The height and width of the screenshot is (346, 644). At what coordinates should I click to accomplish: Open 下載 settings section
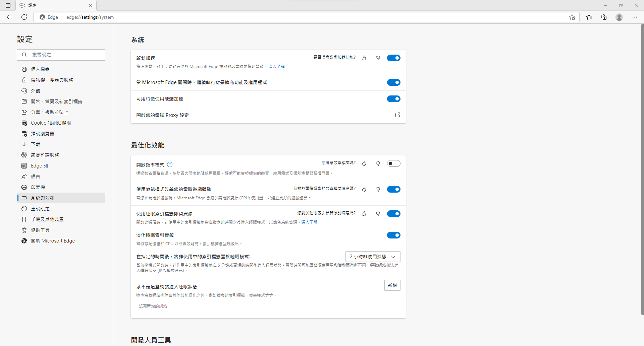pos(61,144)
